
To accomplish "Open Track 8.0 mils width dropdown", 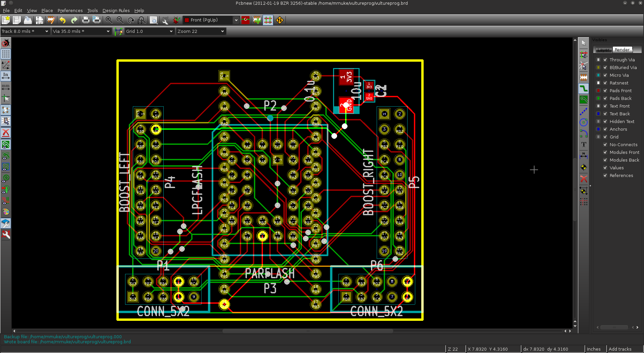I will (25, 31).
